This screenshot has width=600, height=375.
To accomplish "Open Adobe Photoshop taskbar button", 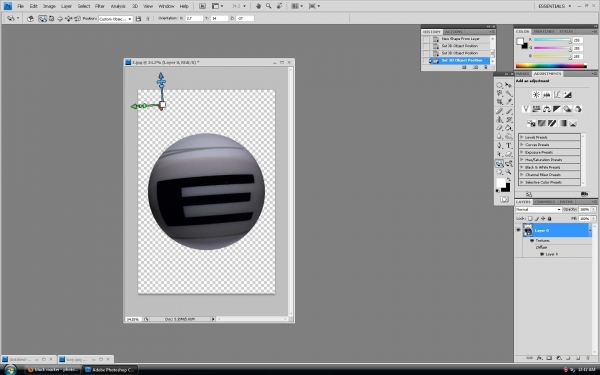I will [109, 370].
